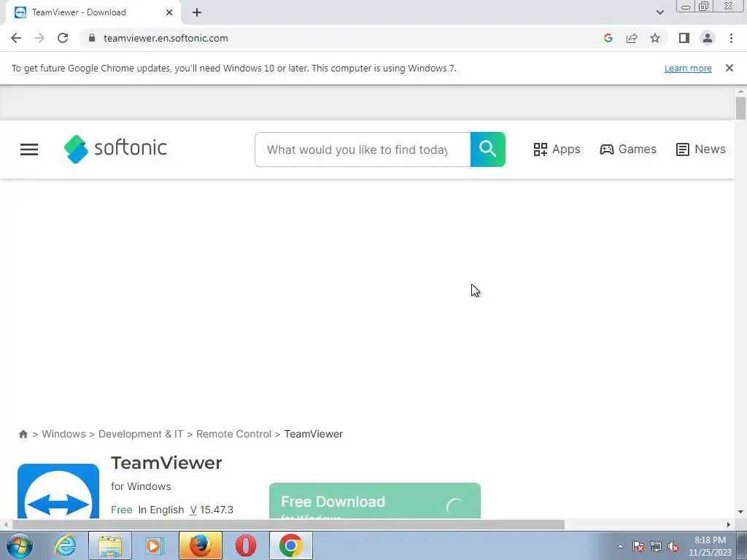Click the horizontal scrollbar right arrow
747x560 pixels.
click(x=729, y=525)
